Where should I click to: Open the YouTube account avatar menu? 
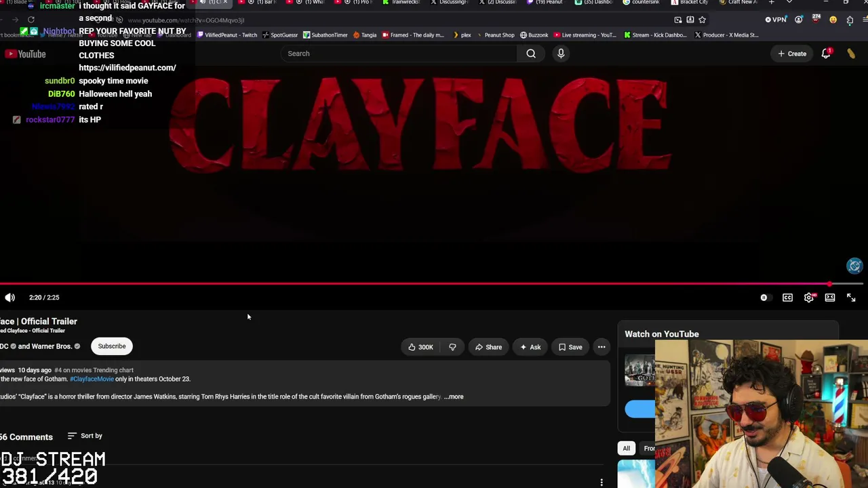(851, 54)
